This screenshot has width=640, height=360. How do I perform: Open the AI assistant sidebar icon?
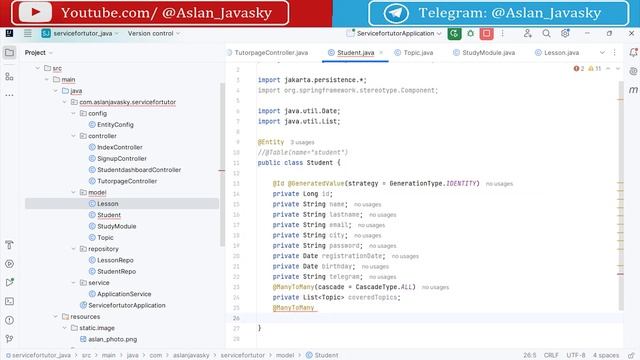coord(633,71)
